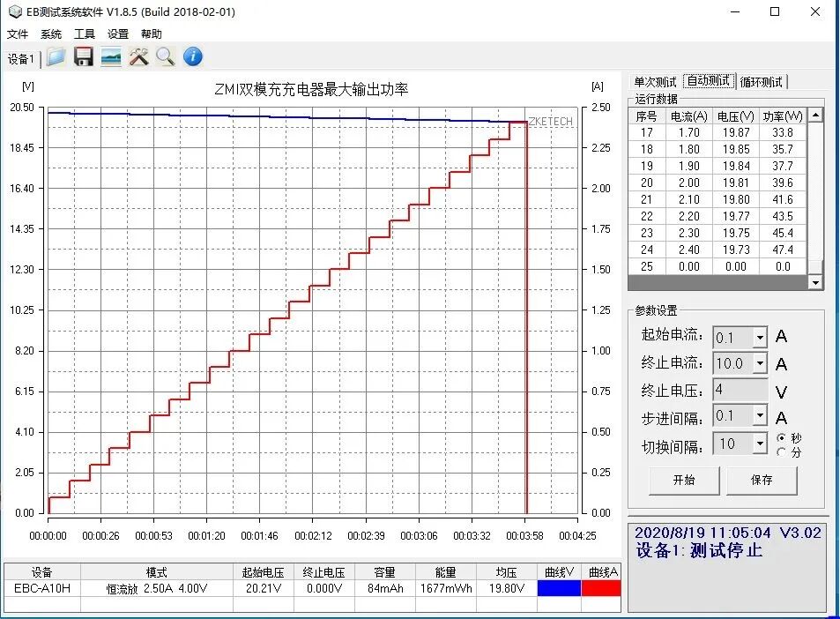Click the magnifying glass search icon
Image resolution: width=840 pixels, height=619 pixels.
click(166, 56)
